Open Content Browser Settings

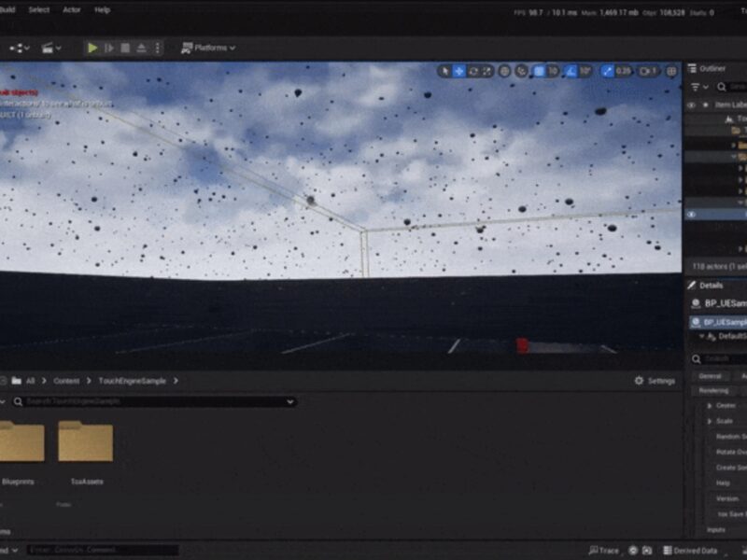[x=655, y=381]
